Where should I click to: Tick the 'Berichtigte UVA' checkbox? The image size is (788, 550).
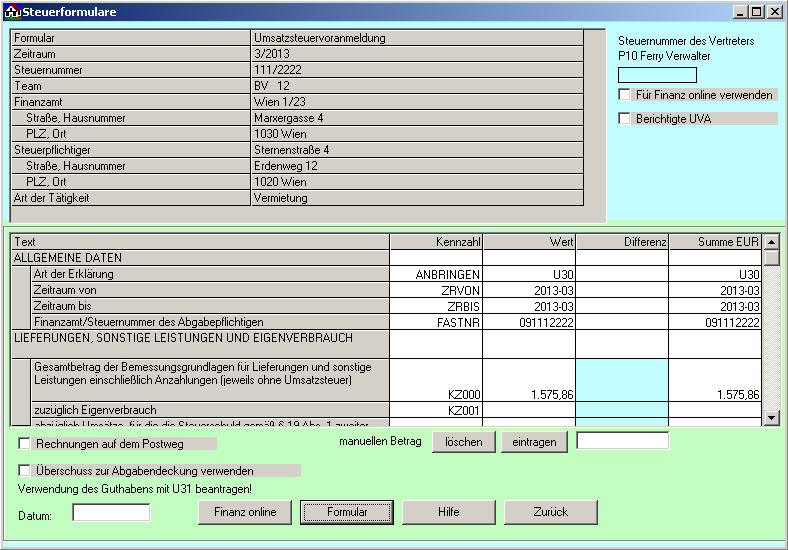pyautogui.click(x=625, y=119)
